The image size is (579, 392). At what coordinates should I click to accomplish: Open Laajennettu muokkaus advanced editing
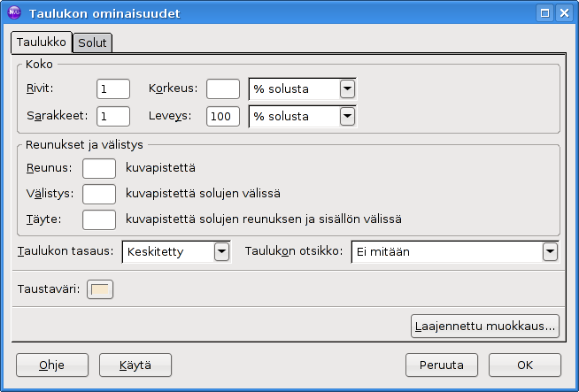click(485, 326)
